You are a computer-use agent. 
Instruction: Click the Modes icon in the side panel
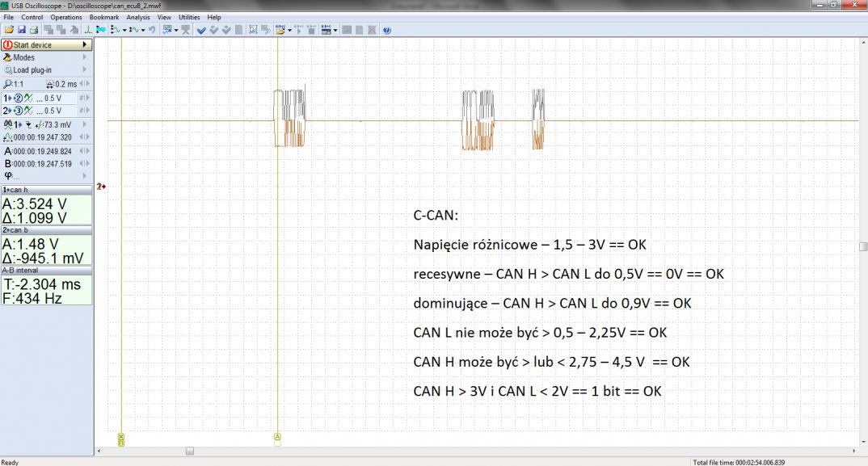(x=7, y=58)
